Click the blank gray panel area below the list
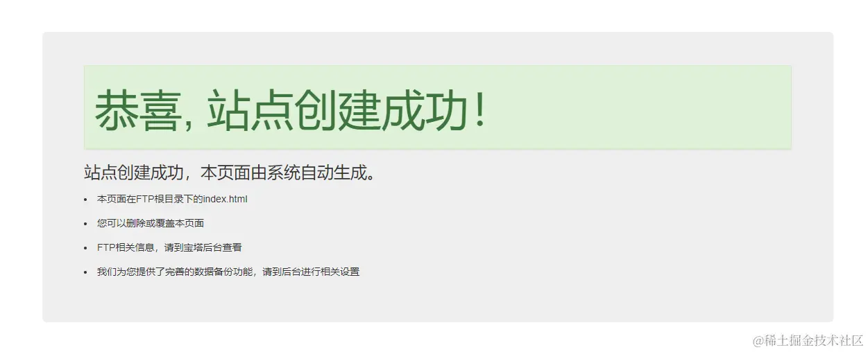 [x=437, y=301]
